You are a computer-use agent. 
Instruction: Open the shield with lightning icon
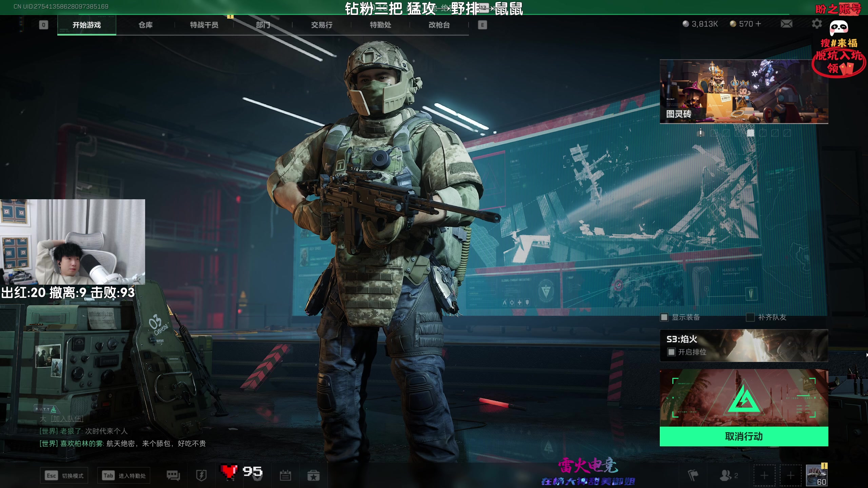pos(201,475)
